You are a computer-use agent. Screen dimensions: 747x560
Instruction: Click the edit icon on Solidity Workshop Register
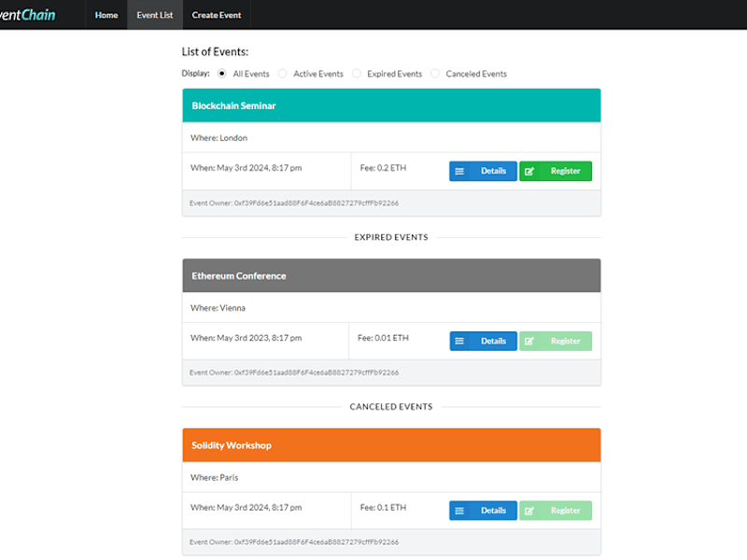pyautogui.click(x=529, y=511)
